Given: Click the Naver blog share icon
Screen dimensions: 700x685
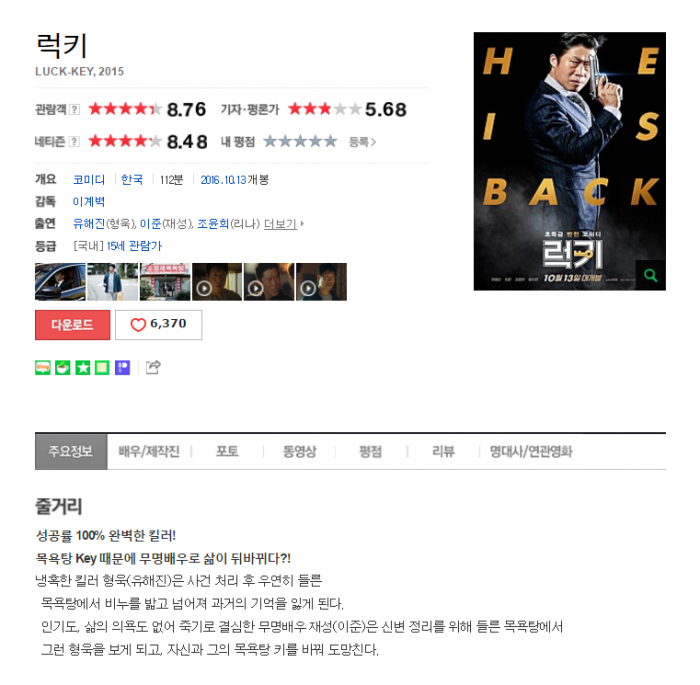Looking at the screenshot, I should (43, 368).
